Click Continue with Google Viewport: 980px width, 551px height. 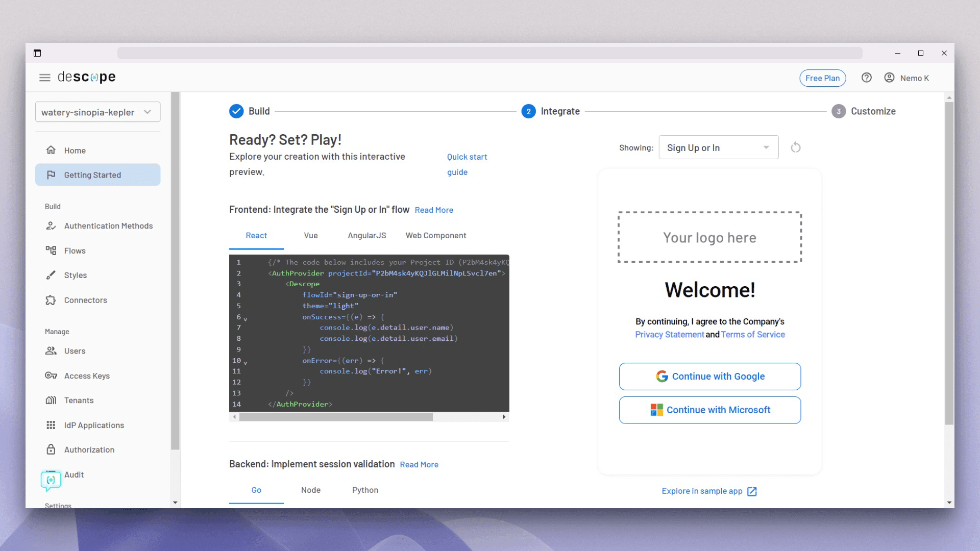[x=709, y=376]
